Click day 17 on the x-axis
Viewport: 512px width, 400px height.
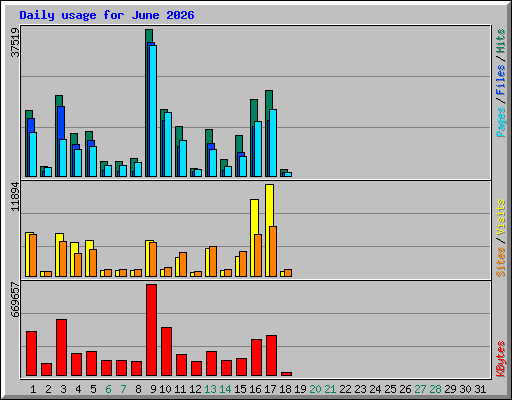click(270, 389)
